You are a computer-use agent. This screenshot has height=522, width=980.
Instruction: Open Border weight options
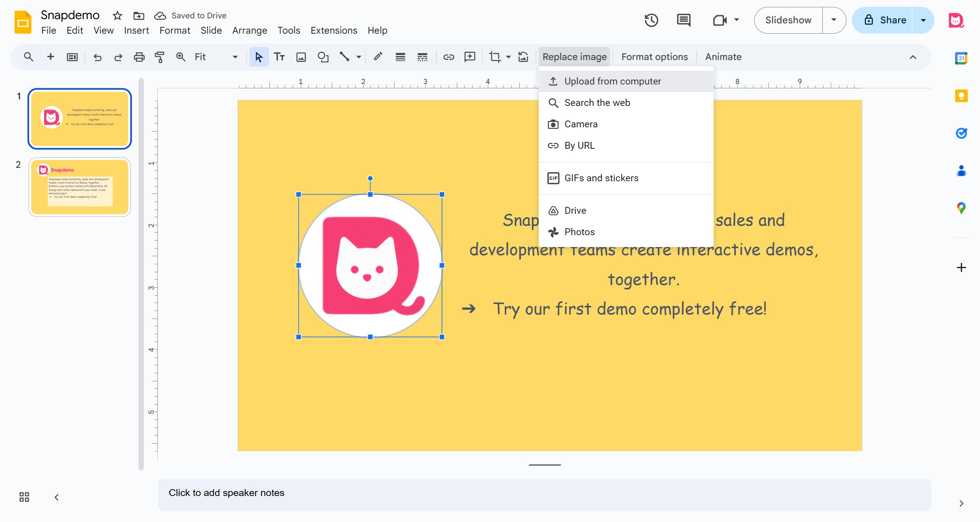(x=400, y=57)
